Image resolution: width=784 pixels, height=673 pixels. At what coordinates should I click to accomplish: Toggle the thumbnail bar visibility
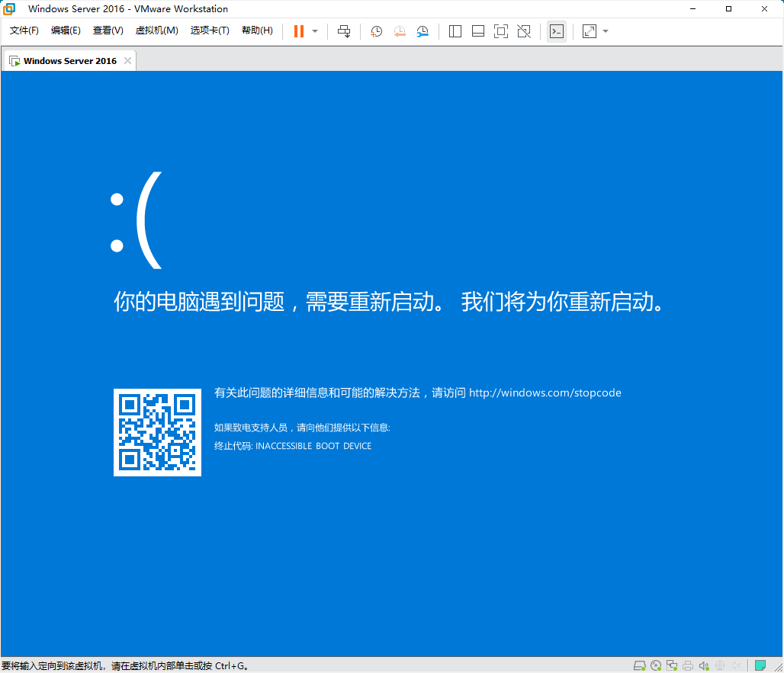(x=477, y=31)
